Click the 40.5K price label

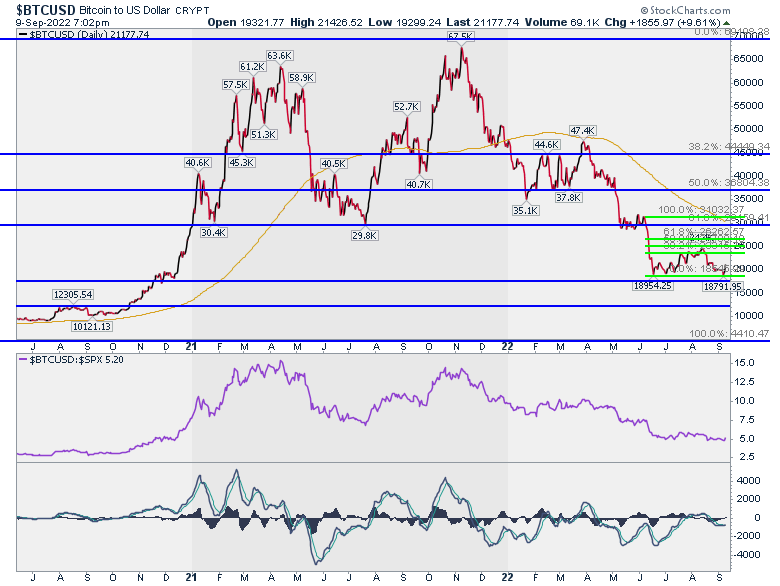point(333,163)
